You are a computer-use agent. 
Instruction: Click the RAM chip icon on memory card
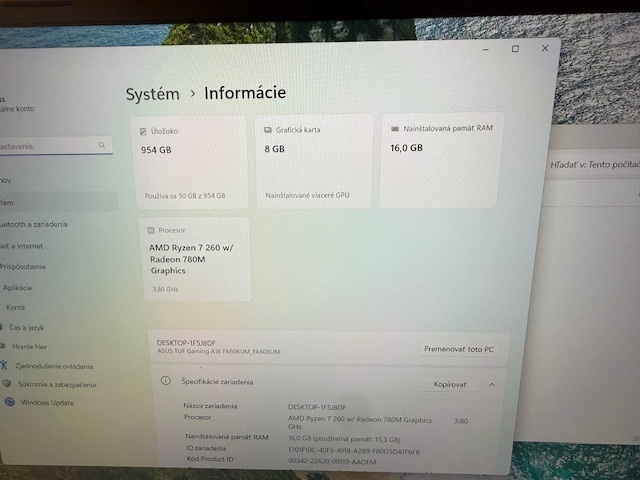tap(395, 129)
